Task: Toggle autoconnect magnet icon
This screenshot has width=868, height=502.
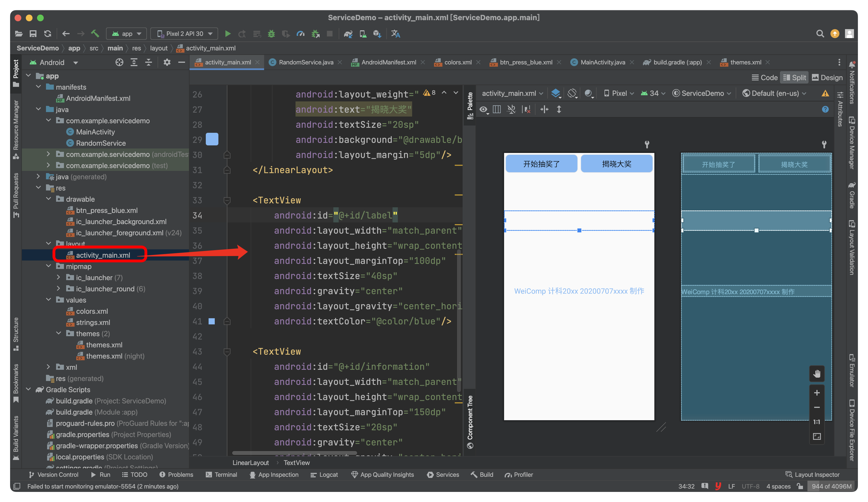Action: 511,110
